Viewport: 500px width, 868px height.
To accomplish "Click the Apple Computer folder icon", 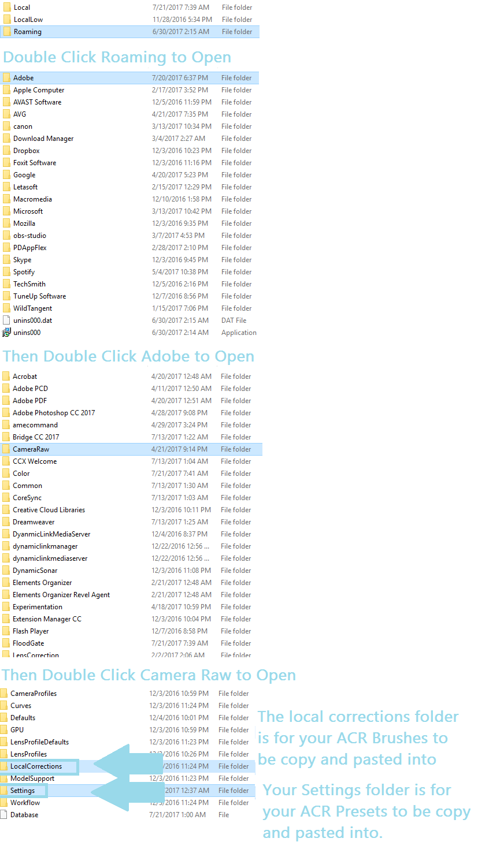I will (x=6, y=90).
